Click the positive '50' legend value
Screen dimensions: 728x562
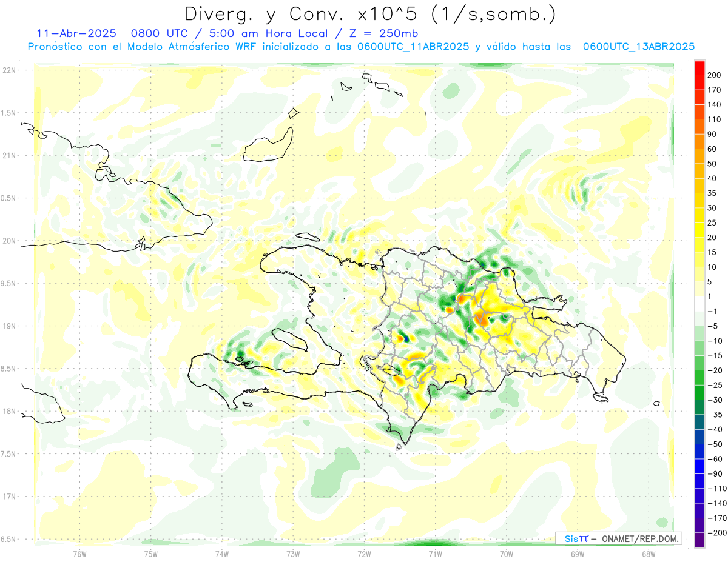[x=713, y=164]
